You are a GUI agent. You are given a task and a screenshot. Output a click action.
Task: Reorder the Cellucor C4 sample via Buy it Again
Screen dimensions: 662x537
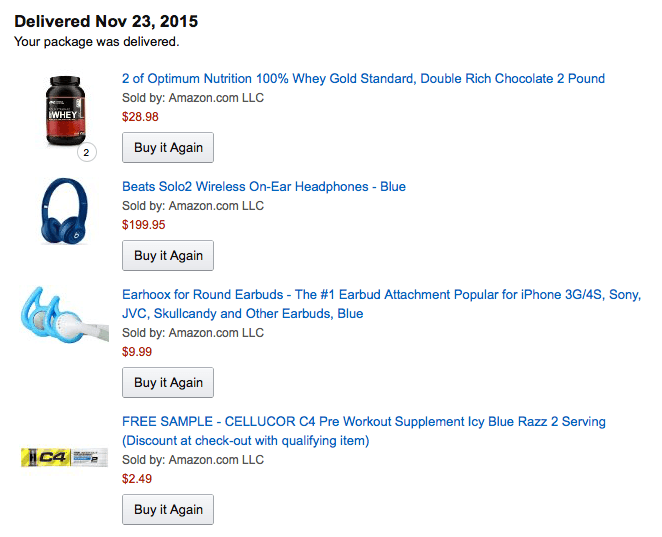pyautogui.click(x=168, y=510)
